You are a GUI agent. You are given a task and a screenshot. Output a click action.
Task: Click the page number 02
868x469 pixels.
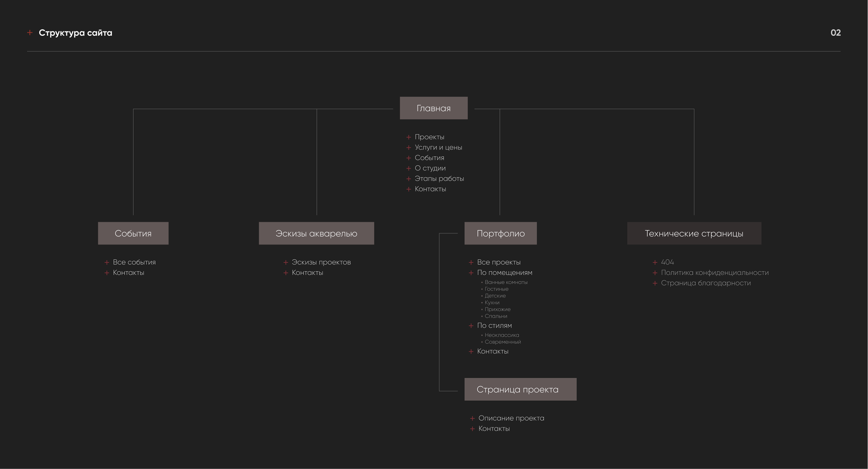pos(835,33)
